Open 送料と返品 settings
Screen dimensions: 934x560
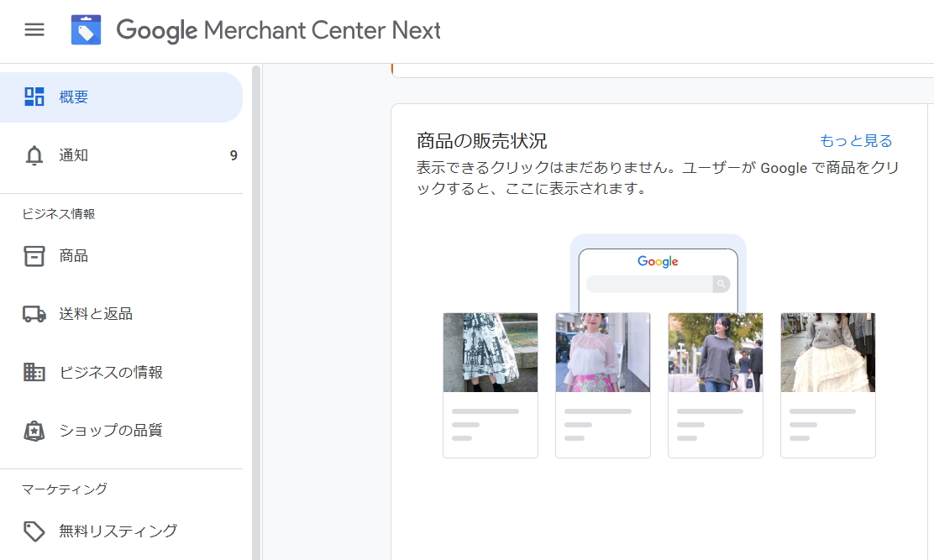pyautogui.click(x=96, y=314)
